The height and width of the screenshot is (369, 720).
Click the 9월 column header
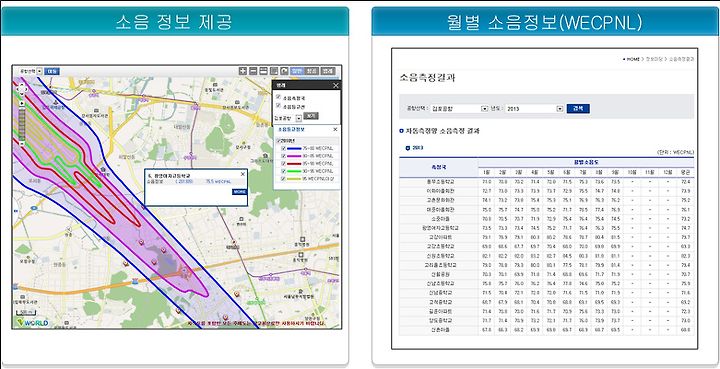[615, 173]
